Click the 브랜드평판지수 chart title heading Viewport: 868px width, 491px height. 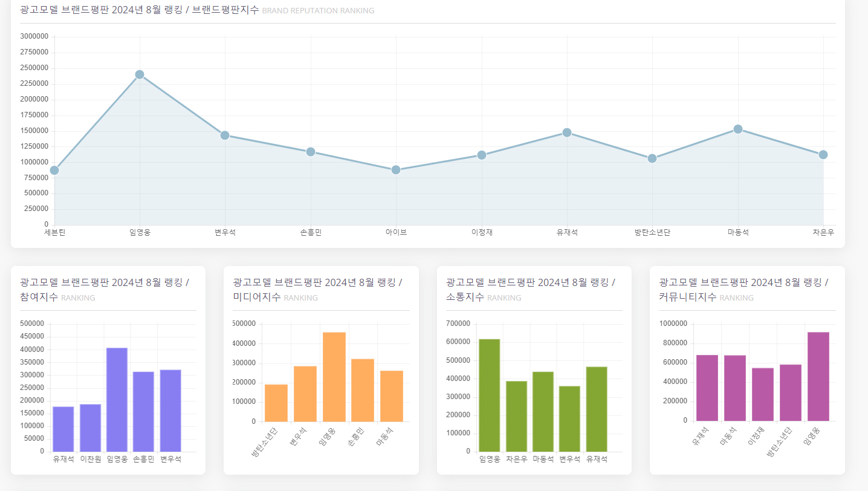click(x=197, y=10)
